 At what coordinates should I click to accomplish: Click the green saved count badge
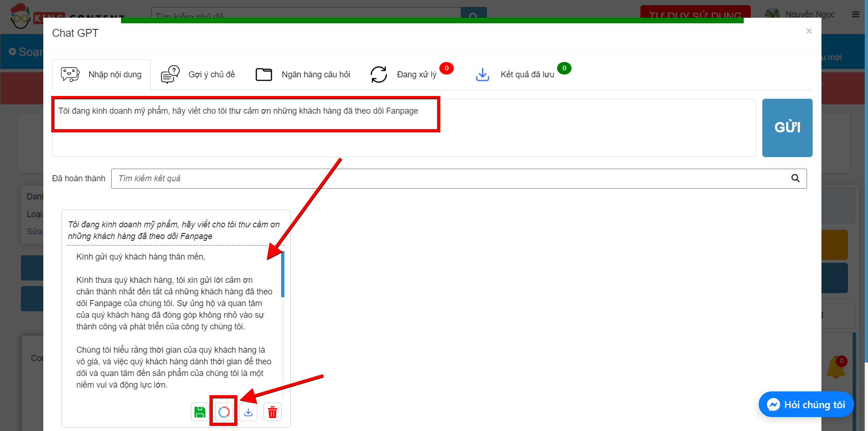click(x=564, y=68)
